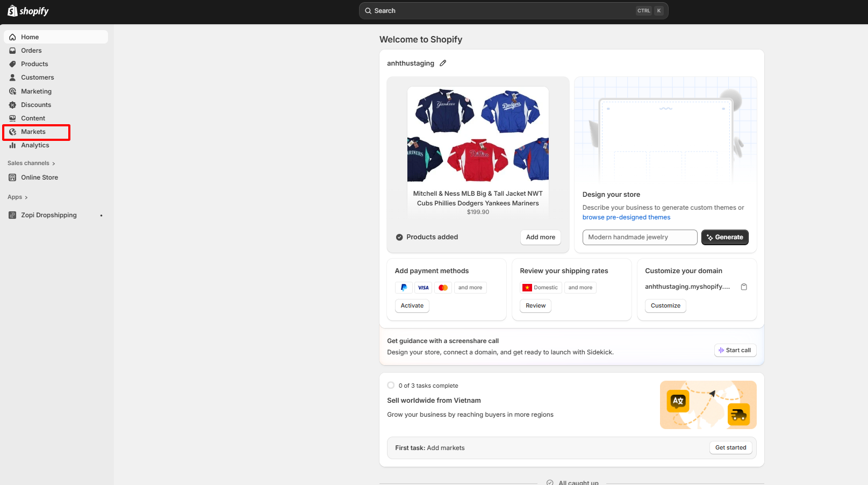The image size is (868, 485).
Task: Expand the Sales channels section
Action: click(x=31, y=163)
